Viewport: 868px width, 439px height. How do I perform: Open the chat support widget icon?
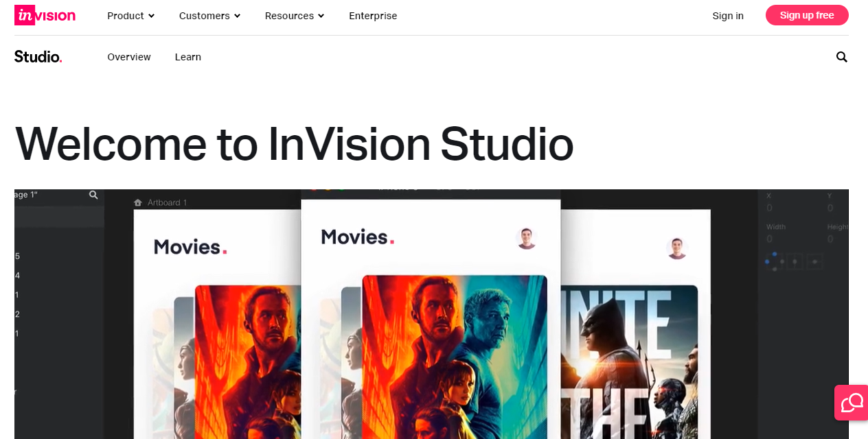[x=852, y=403]
